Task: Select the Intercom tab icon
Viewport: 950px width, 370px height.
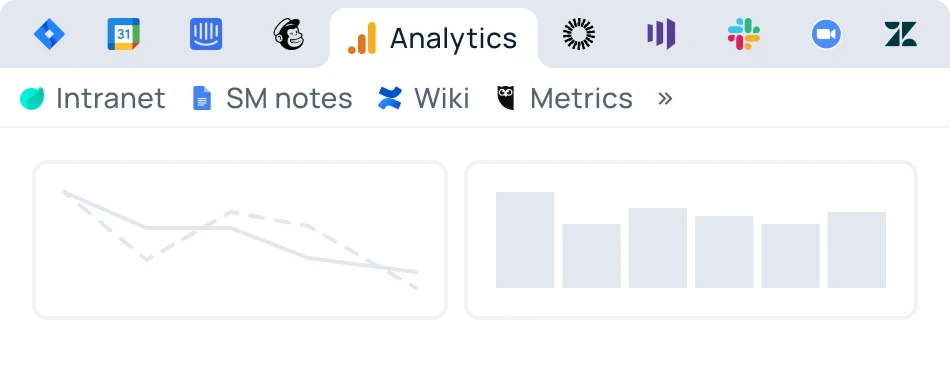Action: pos(206,34)
